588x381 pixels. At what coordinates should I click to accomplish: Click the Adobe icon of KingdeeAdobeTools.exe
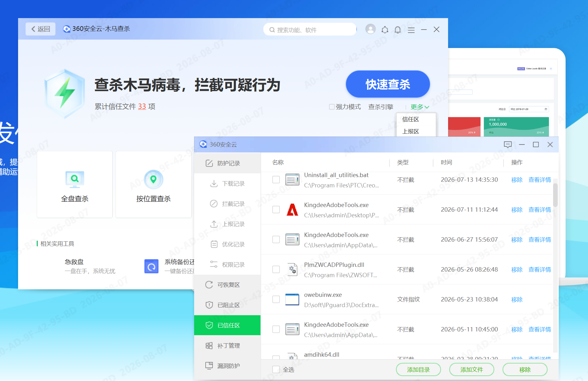click(x=292, y=210)
